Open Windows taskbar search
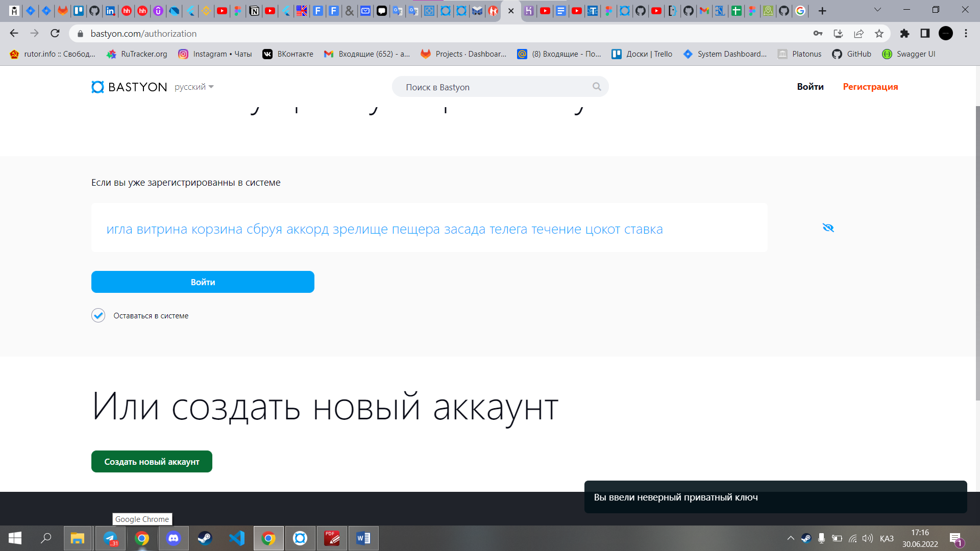The image size is (980, 551). [x=46, y=538]
